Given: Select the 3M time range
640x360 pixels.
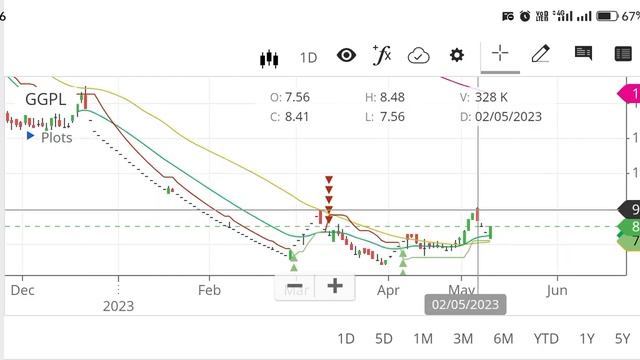Looking at the screenshot, I should (x=463, y=339).
